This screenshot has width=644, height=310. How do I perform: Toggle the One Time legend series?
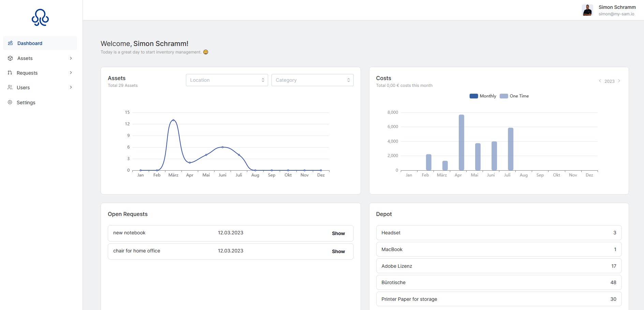tap(514, 96)
